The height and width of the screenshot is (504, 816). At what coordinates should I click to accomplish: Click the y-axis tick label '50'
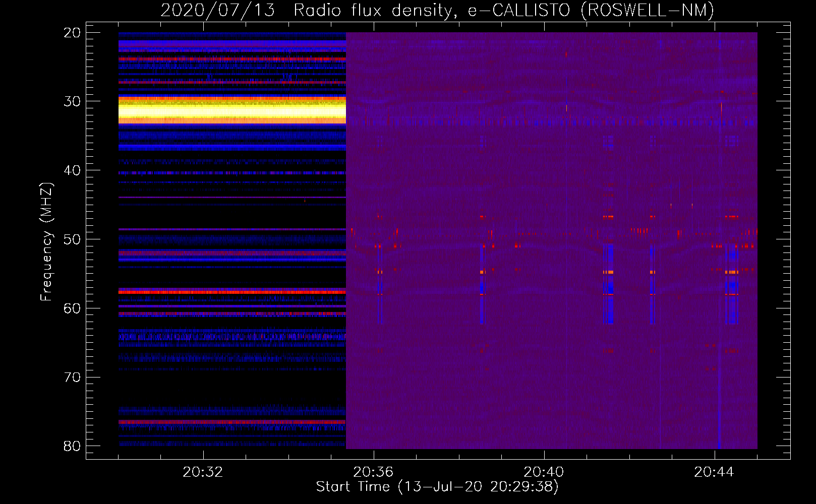(x=72, y=239)
